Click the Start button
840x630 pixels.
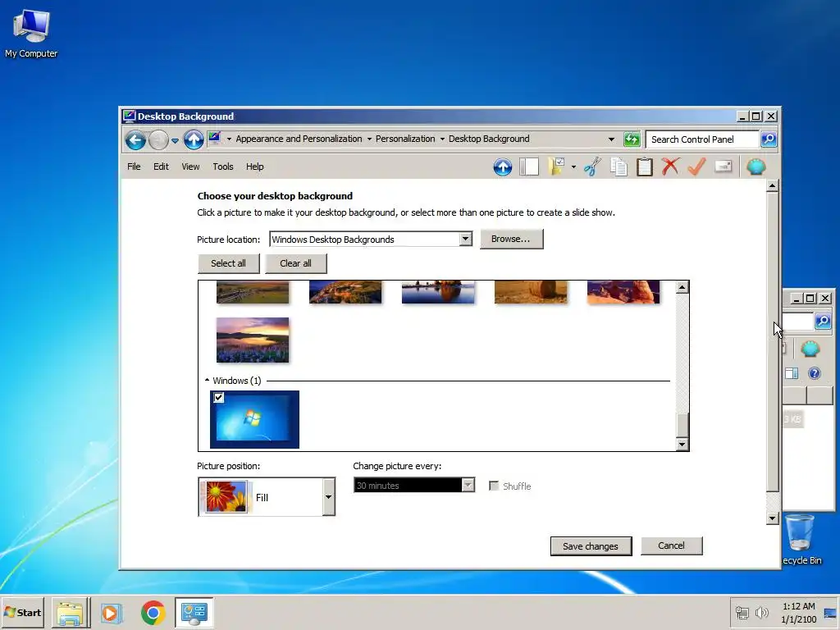[x=23, y=612]
